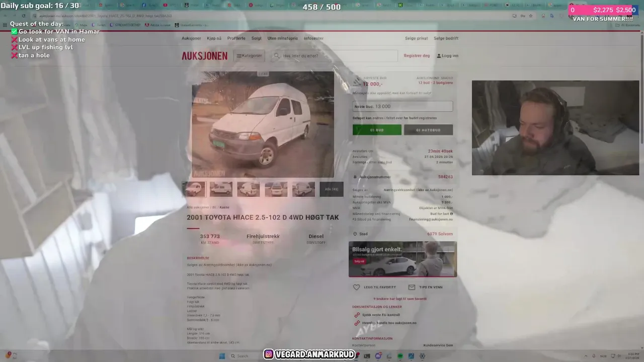Focus the 'Hva leter du etter?' search field
644x362 pixels.
pyautogui.click(x=334, y=56)
